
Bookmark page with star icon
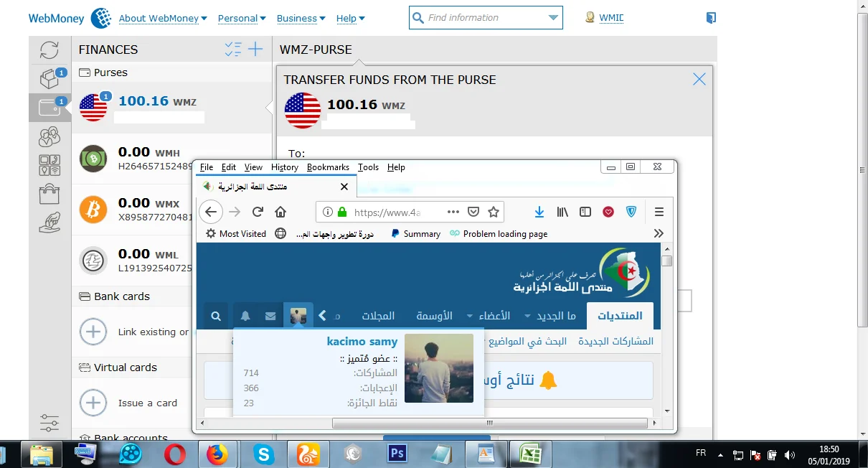coord(494,212)
